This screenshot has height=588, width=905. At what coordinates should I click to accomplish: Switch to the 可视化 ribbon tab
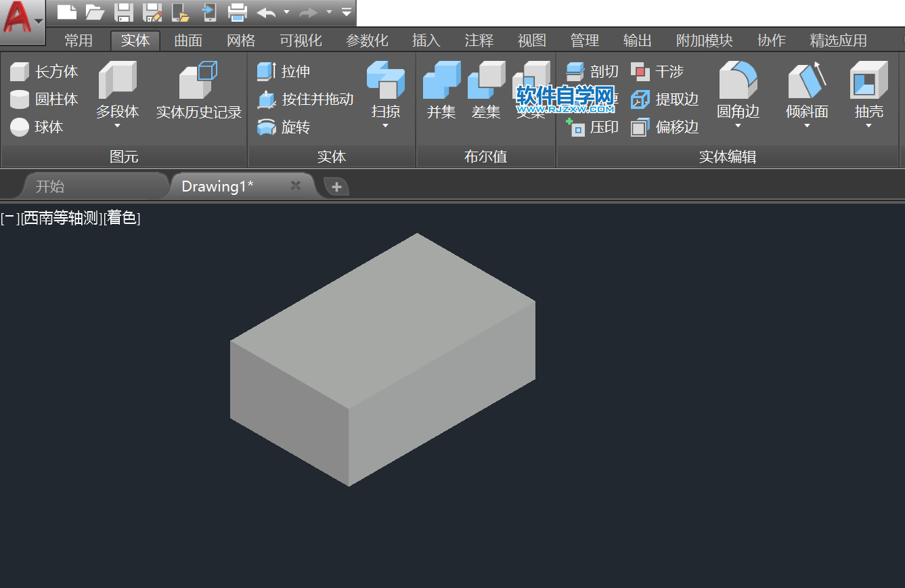tap(301, 41)
